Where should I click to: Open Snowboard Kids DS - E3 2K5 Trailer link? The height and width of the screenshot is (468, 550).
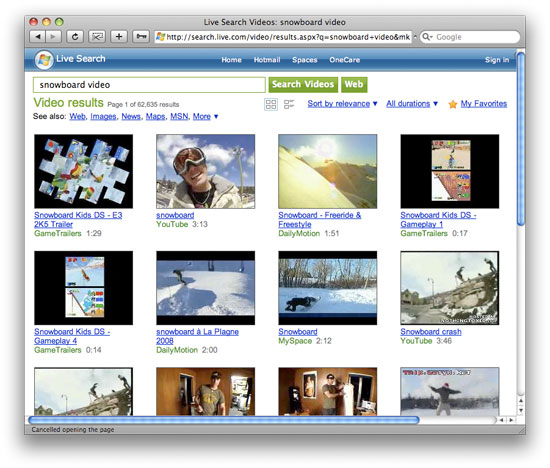click(x=78, y=220)
